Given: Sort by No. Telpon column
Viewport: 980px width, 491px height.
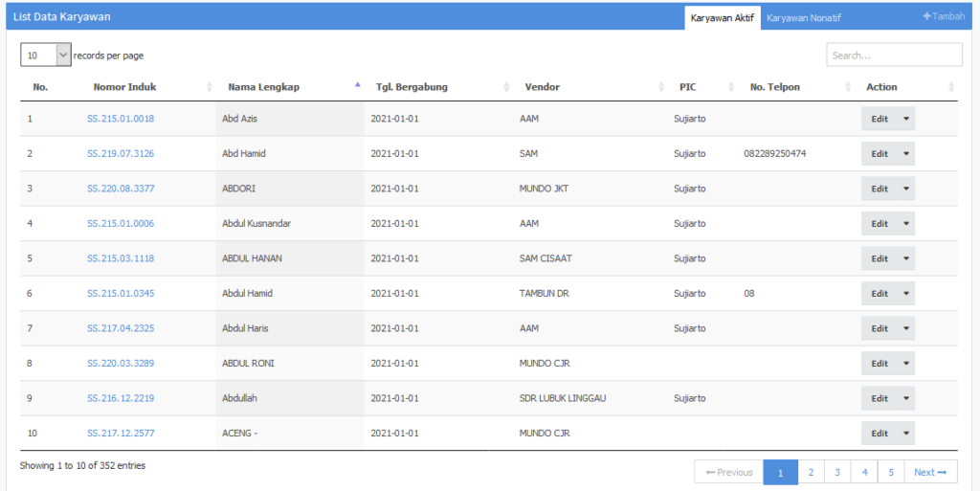Looking at the screenshot, I should point(795,87).
